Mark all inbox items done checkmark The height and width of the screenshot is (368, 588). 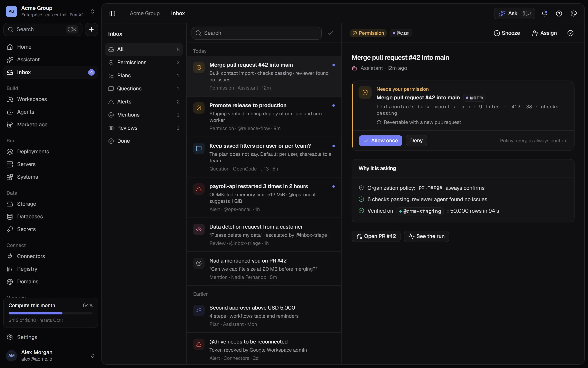[331, 33]
